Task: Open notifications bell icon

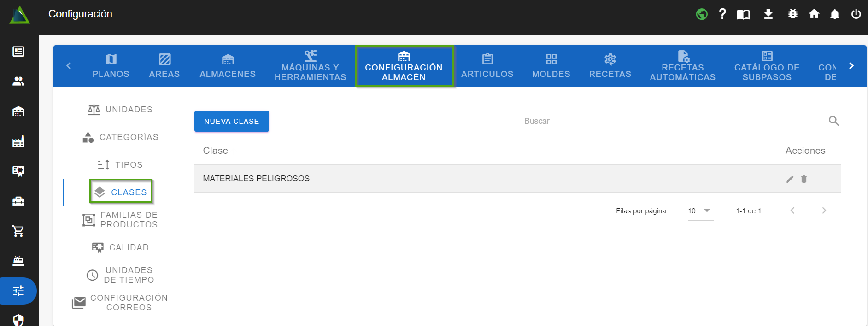Action: [x=835, y=14]
